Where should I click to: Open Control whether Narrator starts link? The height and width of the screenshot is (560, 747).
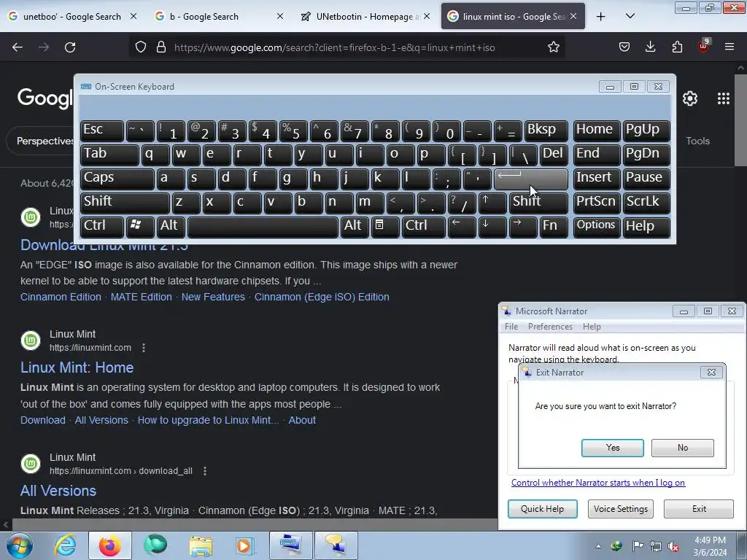pos(598,483)
